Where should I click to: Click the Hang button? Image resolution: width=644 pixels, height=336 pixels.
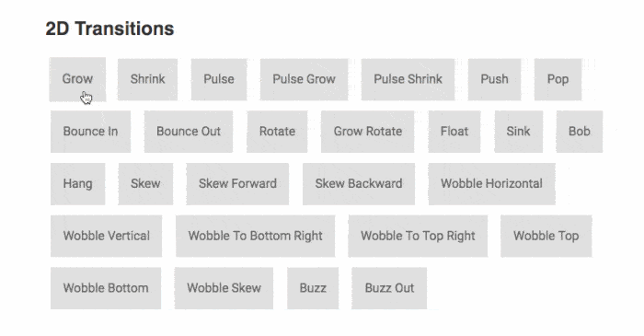click(x=77, y=183)
